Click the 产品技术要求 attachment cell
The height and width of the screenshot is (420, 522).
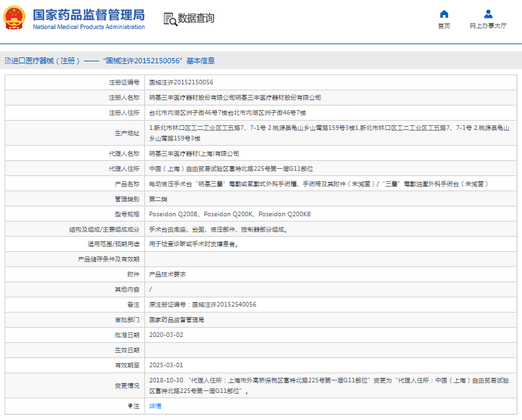tap(167, 274)
